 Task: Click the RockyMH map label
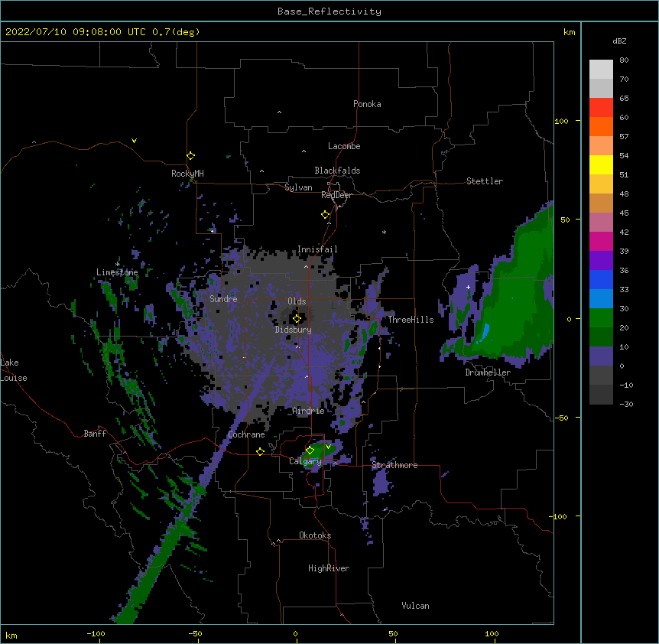tap(187, 173)
